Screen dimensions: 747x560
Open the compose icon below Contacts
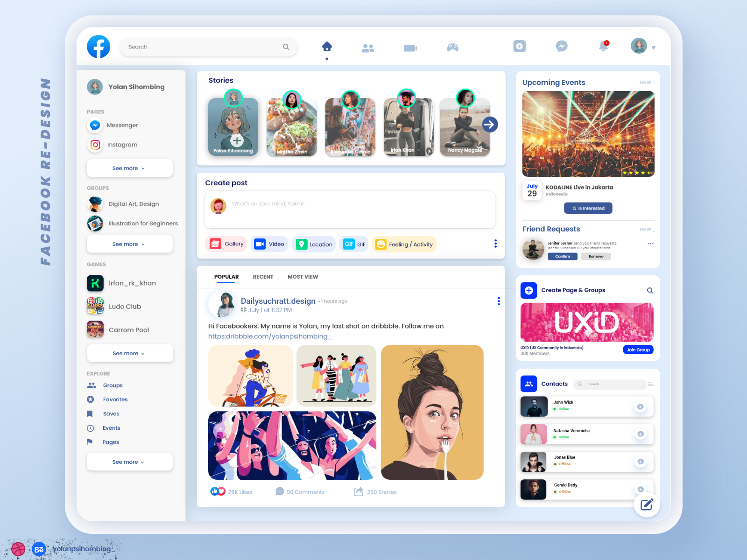click(x=647, y=504)
